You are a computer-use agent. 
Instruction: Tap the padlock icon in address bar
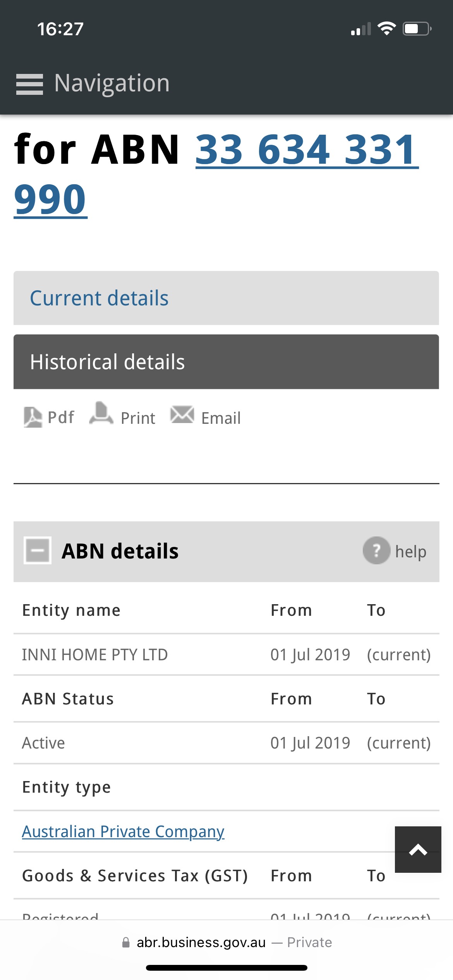[126, 942]
